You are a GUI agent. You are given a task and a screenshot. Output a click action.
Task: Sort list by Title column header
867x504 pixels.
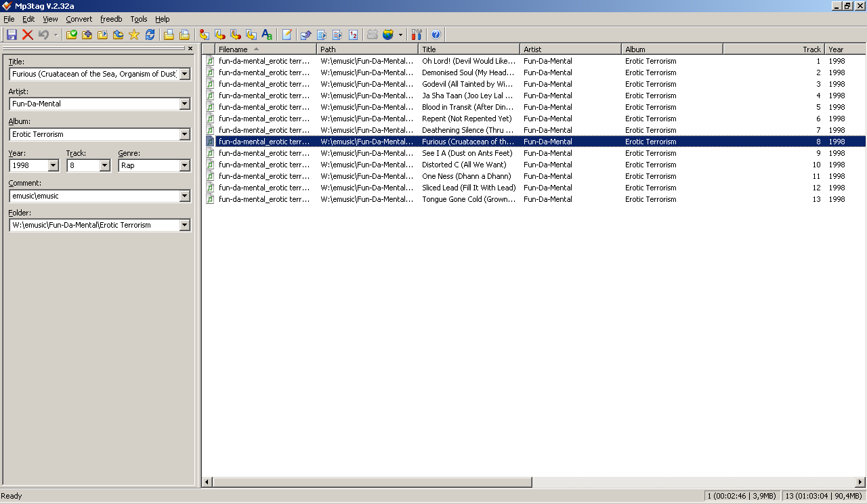[469, 49]
